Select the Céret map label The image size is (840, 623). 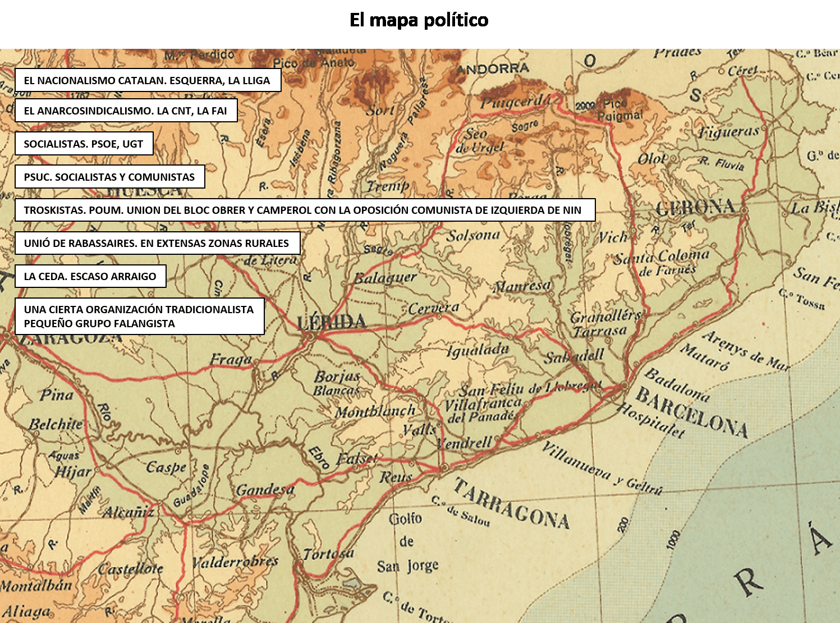(742, 71)
